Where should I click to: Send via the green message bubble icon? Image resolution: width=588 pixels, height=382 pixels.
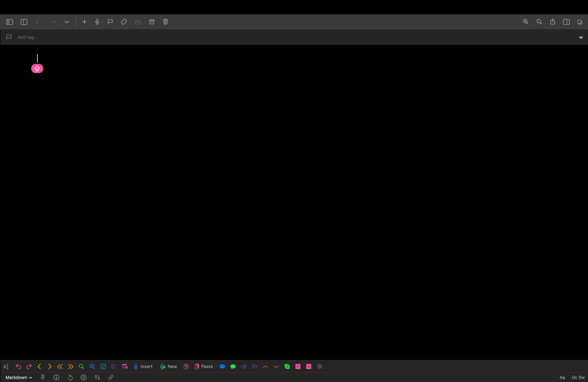[x=233, y=366]
